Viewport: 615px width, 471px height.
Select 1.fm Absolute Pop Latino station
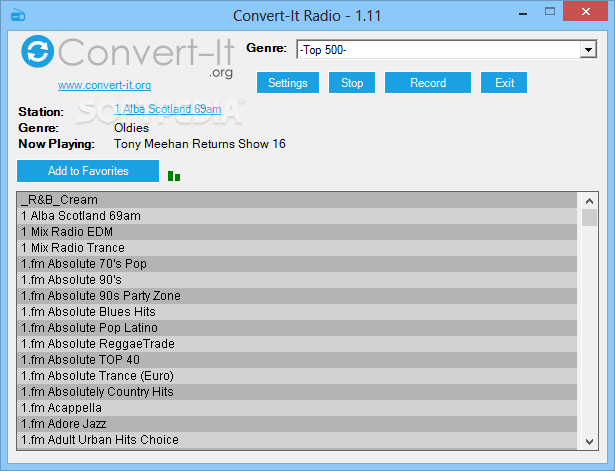click(x=297, y=328)
